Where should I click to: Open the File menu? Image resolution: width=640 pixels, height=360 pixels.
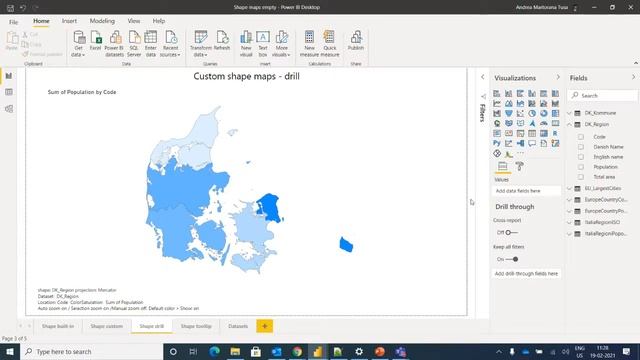pyautogui.click(x=13, y=22)
